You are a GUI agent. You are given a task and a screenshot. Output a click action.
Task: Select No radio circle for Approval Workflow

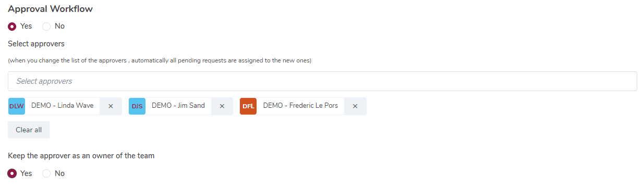click(x=46, y=26)
